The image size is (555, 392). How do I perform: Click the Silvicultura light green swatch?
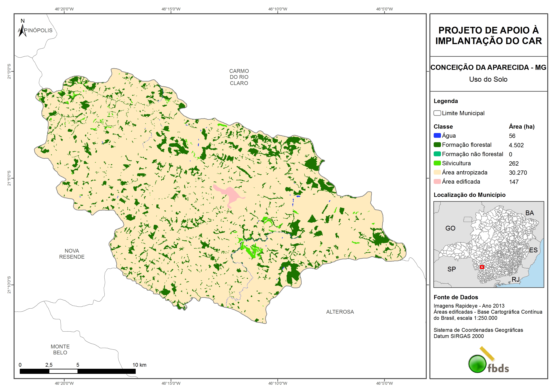click(x=437, y=163)
